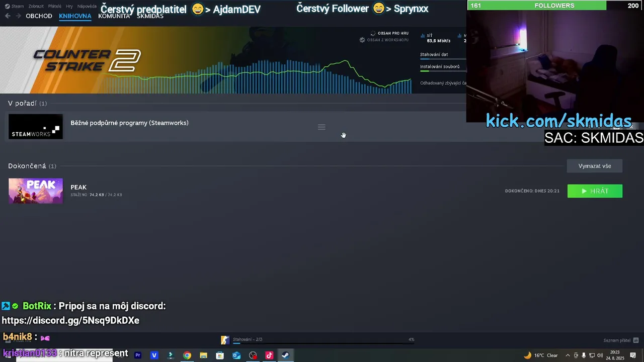Open Seznam přátel friends list
644x362 pixels.
[621, 340]
